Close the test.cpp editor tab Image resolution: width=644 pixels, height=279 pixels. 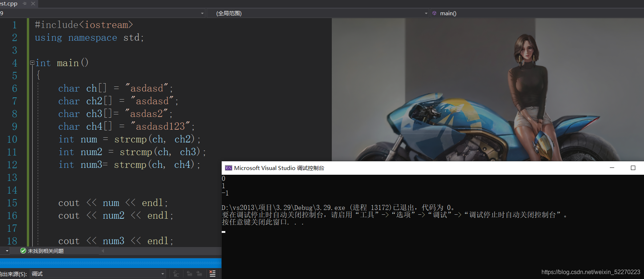click(33, 3)
